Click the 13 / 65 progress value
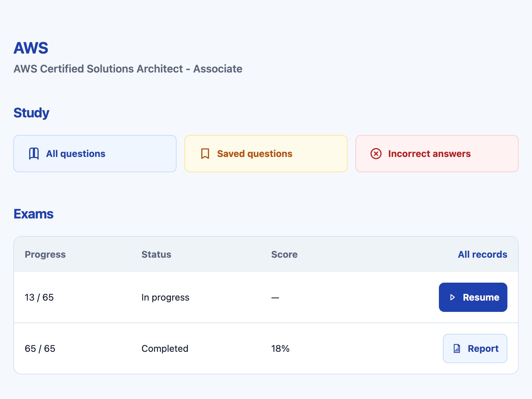This screenshot has height=399, width=532. pyautogui.click(x=39, y=297)
